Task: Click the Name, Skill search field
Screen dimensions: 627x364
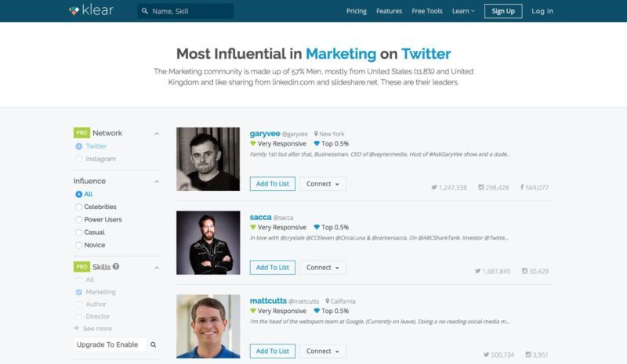Action: (186, 11)
